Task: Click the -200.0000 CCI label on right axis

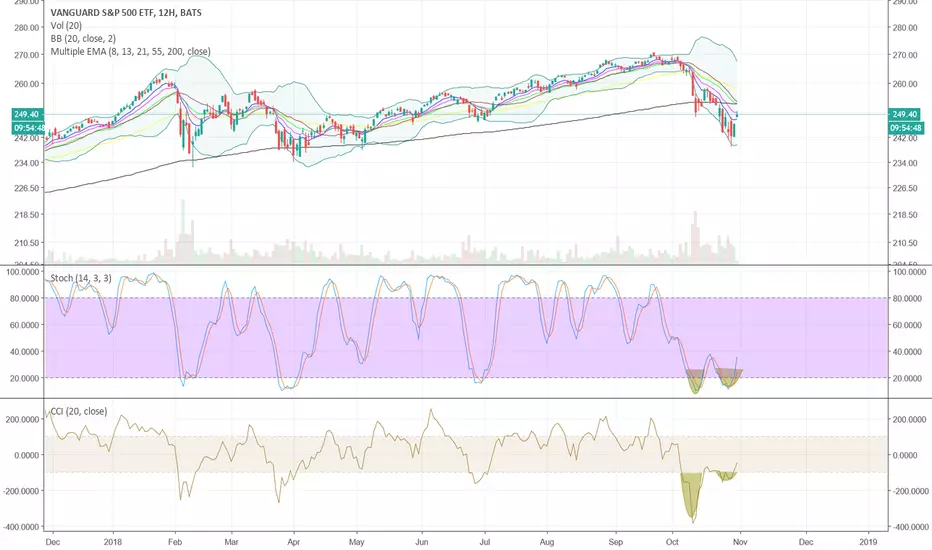Action: pos(909,491)
